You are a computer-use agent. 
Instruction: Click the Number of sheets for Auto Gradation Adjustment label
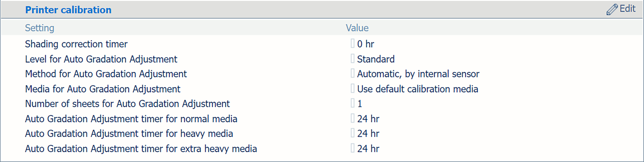pos(127,104)
